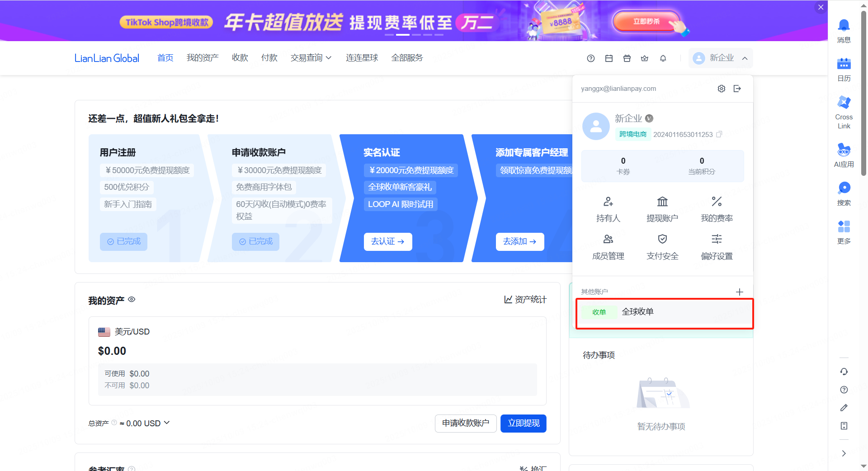Copy the account ID 2024011653011253
This screenshot has height=471, width=868.
(x=719, y=134)
